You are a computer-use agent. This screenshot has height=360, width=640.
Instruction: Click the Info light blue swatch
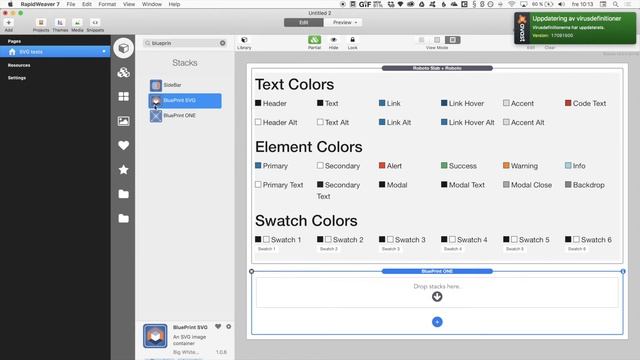[x=568, y=166]
